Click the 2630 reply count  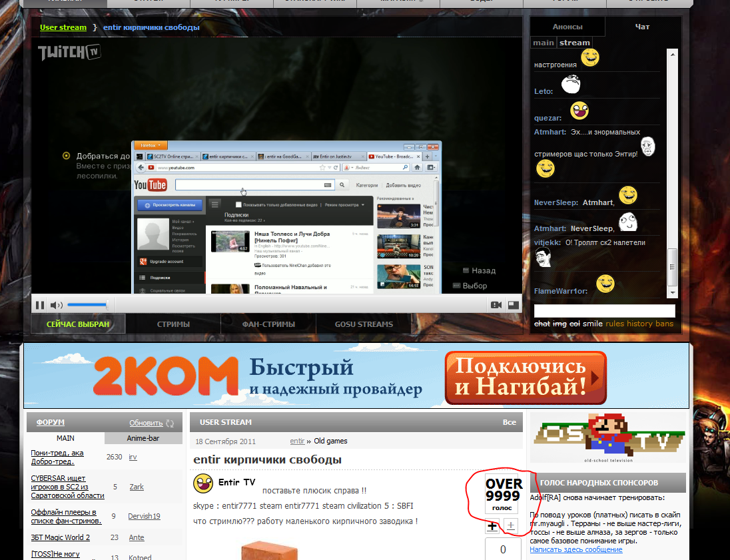114,457
